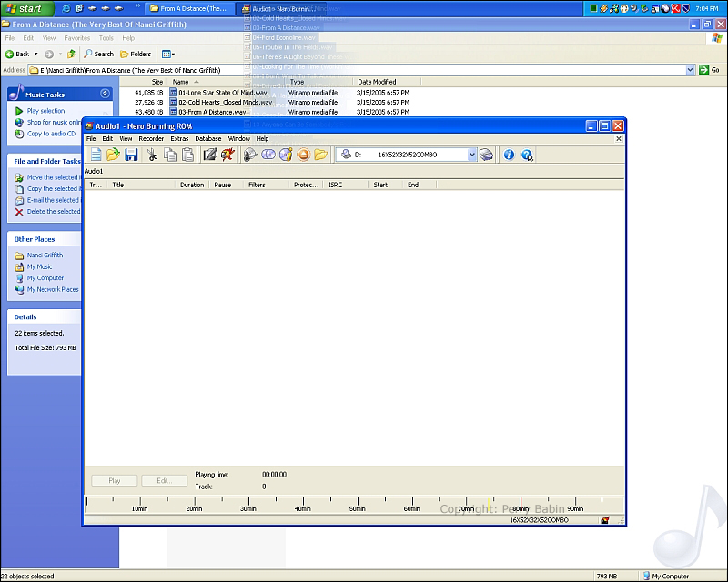728x582 pixels.
Task: Eject the disc with orange eject icon
Action: coord(303,155)
